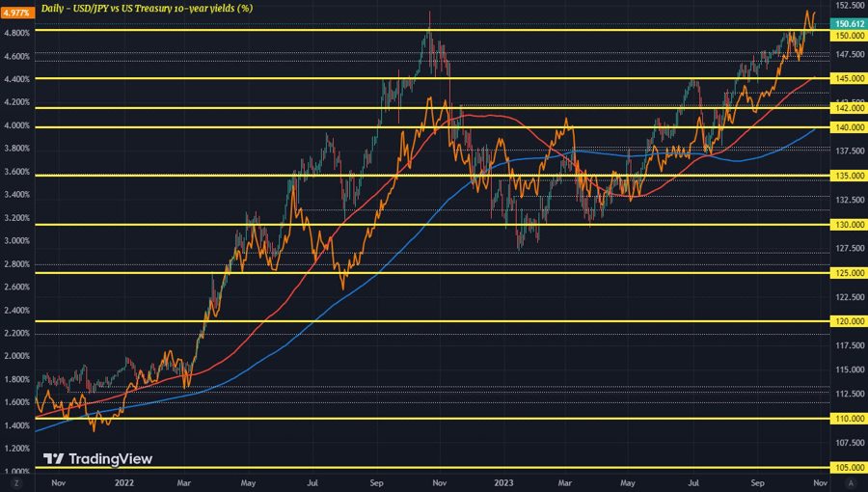Click the 107.500 price axis value
Screen dimensions: 868x492
coord(850,443)
